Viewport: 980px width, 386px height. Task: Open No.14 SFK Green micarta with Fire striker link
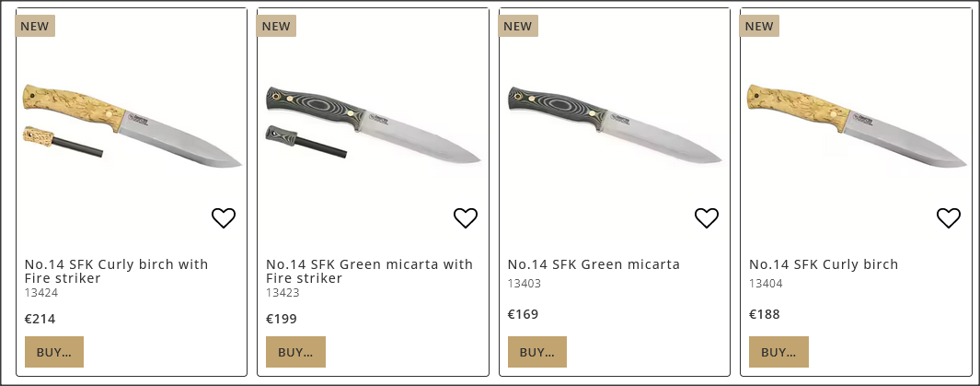point(369,271)
